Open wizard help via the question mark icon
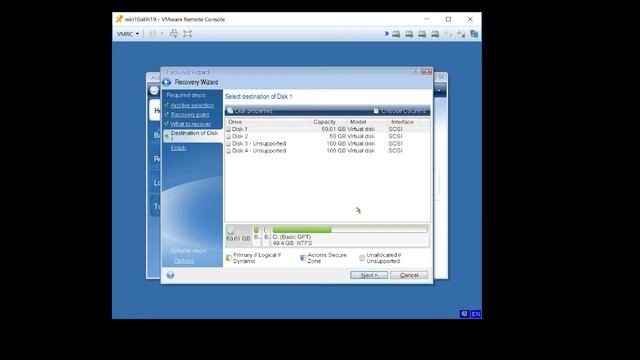 point(170,275)
